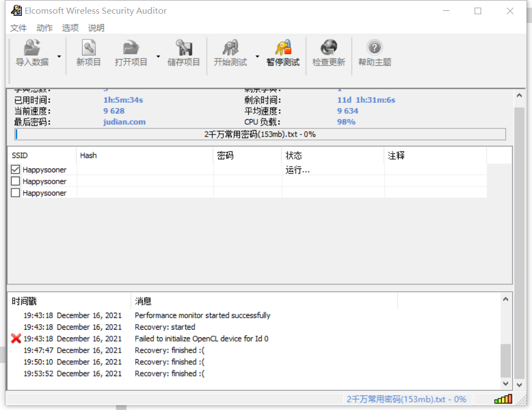Click the dictionary progress bar

tap(260, 134)
